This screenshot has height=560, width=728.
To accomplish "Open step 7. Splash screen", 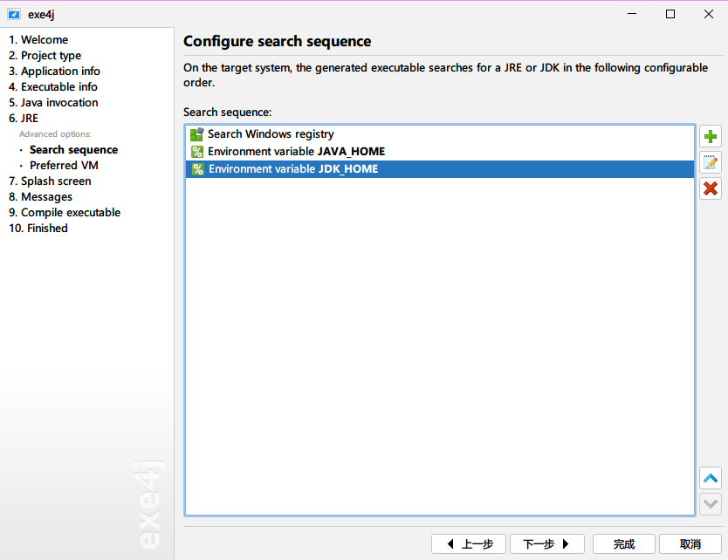I will [50, 181].
